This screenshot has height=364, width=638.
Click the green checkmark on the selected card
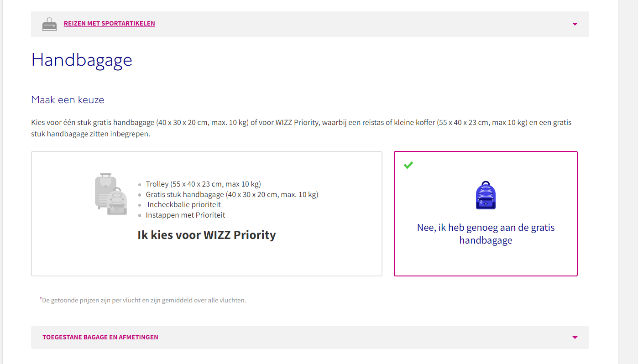(x=408, y=165)
